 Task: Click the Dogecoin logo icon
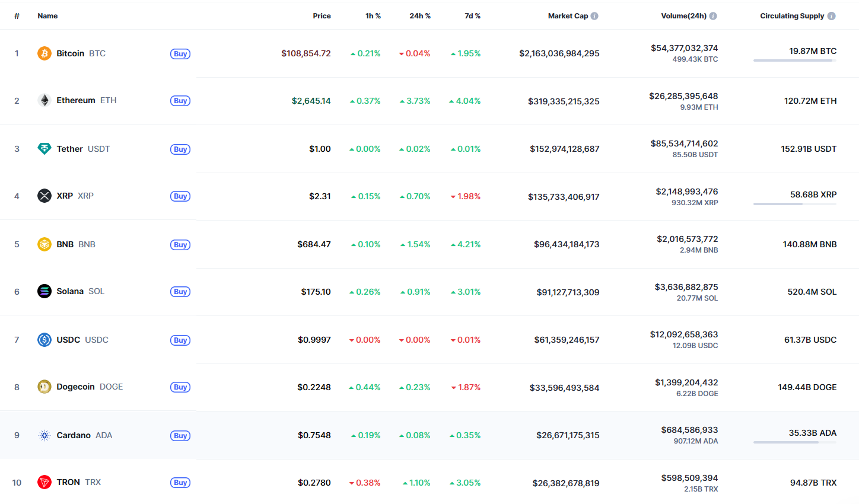[44, 387]
